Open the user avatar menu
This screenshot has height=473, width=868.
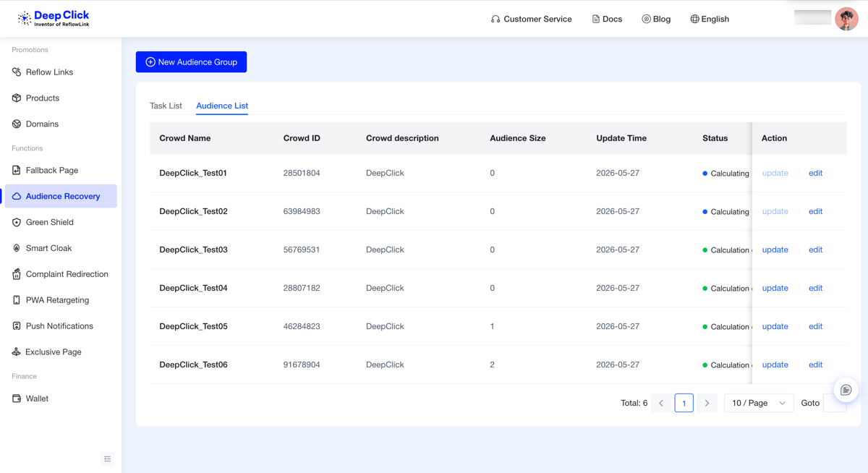coord(846,19)
